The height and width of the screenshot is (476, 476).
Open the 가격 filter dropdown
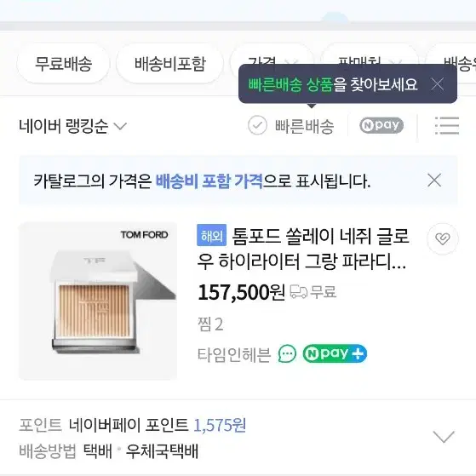click(x=270, y=58)
